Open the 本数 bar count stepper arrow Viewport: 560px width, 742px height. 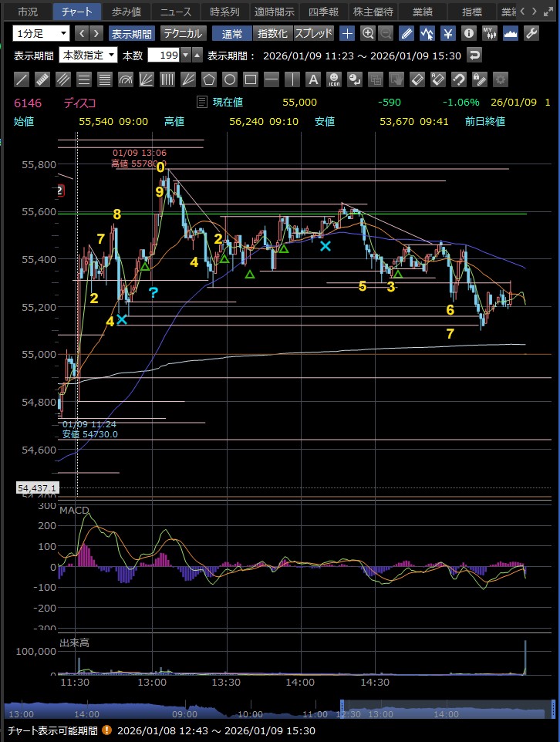[x=197, y=56]
